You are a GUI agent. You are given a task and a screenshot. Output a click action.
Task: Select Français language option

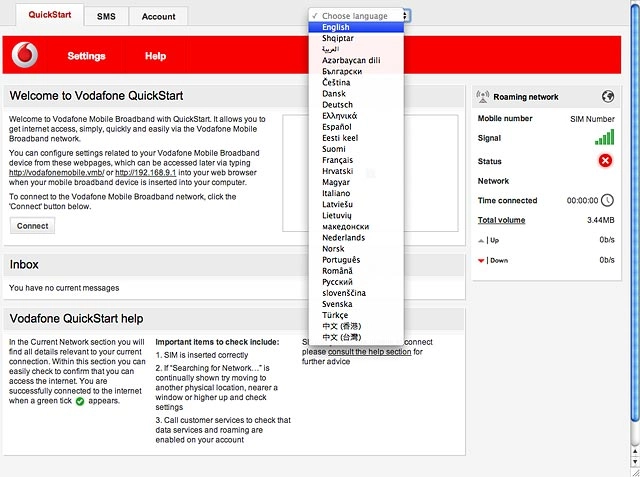tap(356, 160)
